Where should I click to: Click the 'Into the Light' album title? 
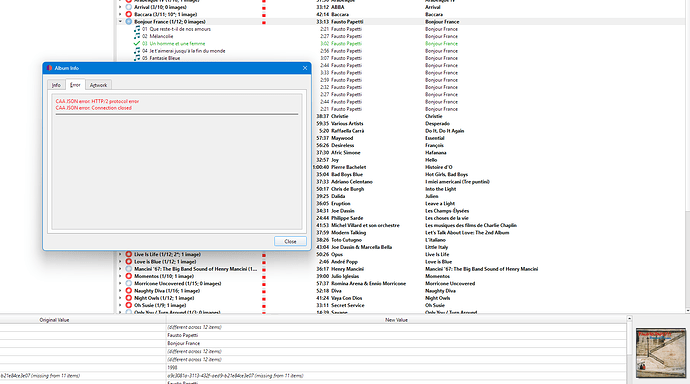point(440,189)
